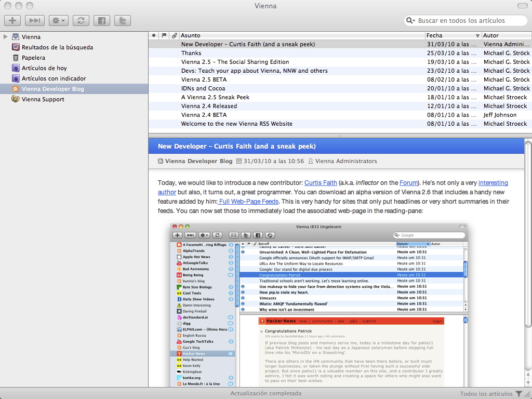This screenshot has width=532, height=399.
Task: Click the article date '31/03/10 a las 10:56'
Action: point(273,161)
